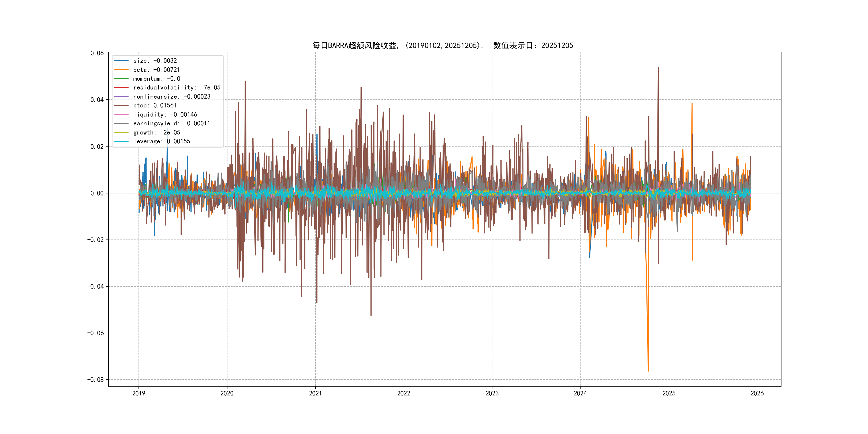Click the green momentum legend line
868x434 pixels.
pos(121,78)
